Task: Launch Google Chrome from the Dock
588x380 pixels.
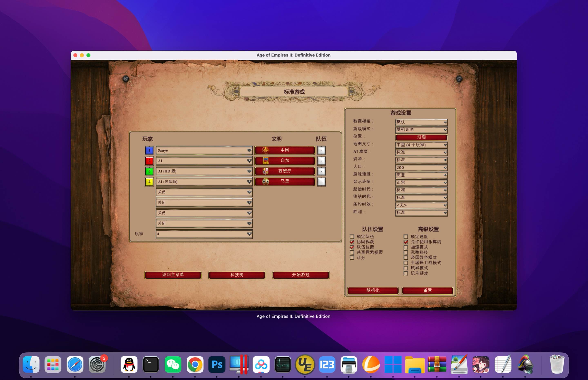Action: pyautogui.click(x=195, y=364)
